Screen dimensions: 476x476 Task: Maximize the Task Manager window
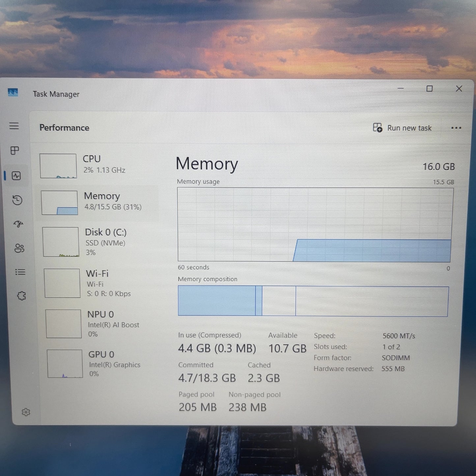[430, 89]
